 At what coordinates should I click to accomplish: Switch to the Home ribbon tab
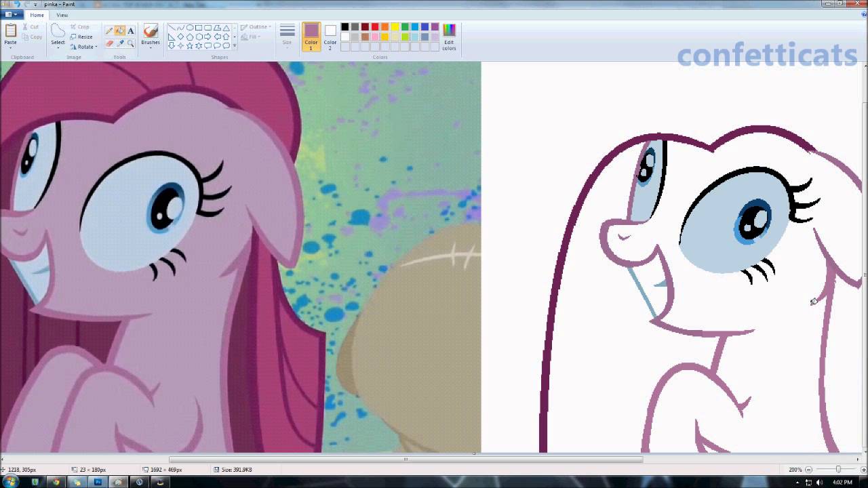point(37,15)
